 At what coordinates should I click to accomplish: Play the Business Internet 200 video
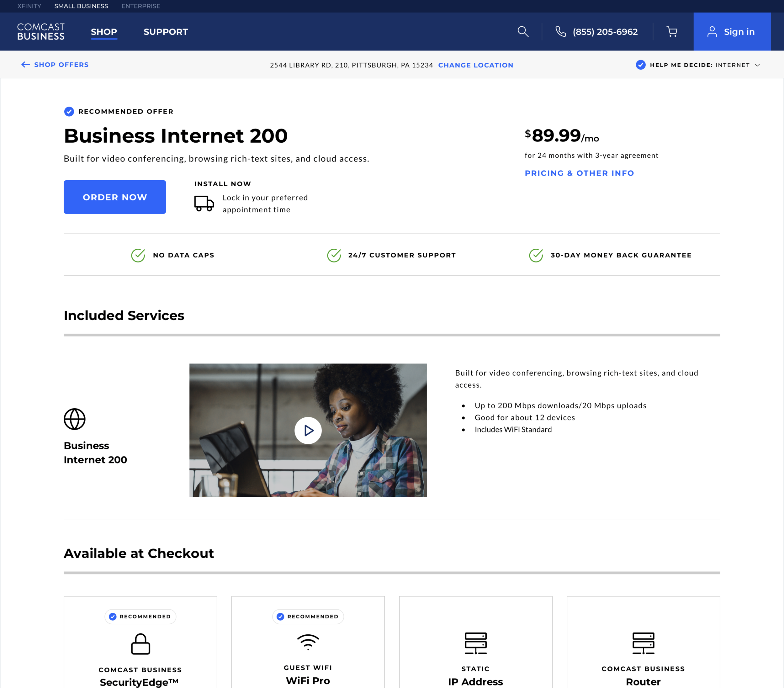(308, 430)
